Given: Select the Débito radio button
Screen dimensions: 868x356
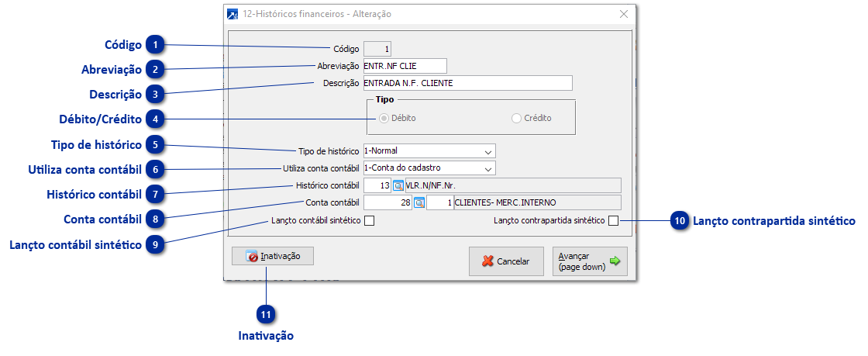Looking at the screenshot, I should click(384, 119).
